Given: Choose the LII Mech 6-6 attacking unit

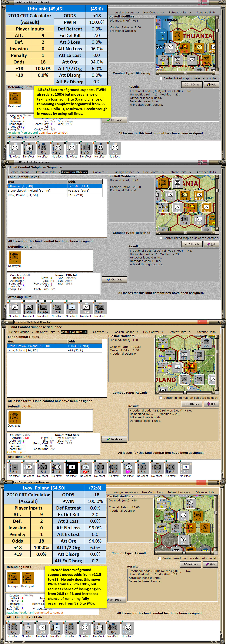Looking at the screenshot, I should pos(100,308).
